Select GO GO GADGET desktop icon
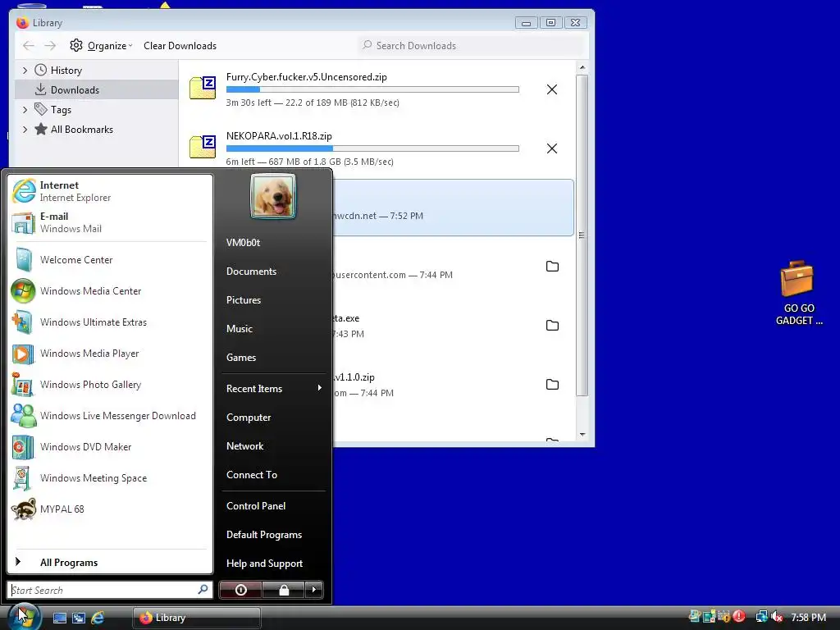 (x=799, y=293)
